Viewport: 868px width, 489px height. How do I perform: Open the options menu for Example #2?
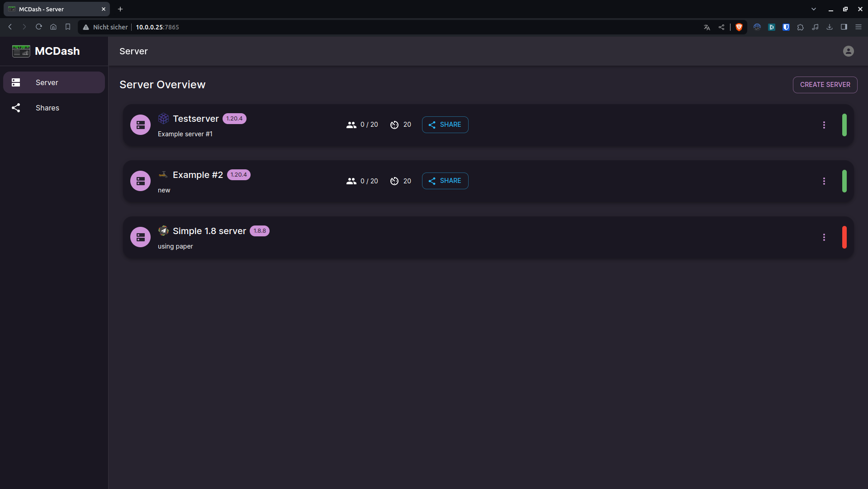coord(824,181)
